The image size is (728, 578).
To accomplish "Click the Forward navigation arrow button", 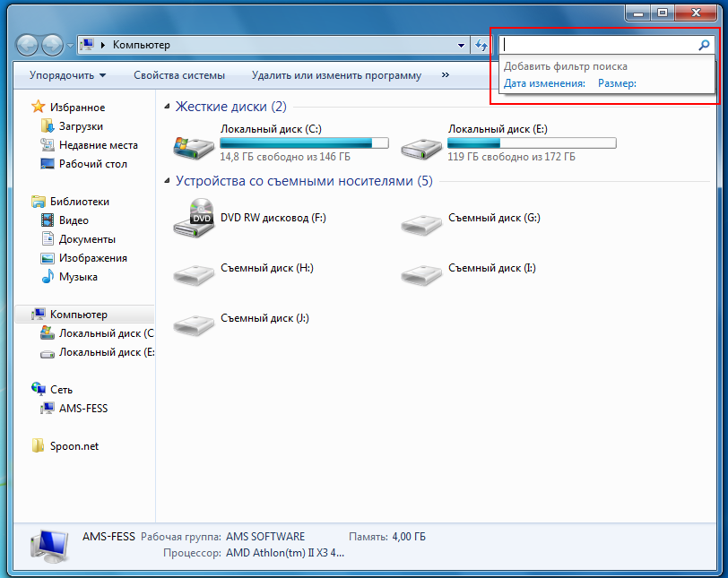I will [53, 45].
